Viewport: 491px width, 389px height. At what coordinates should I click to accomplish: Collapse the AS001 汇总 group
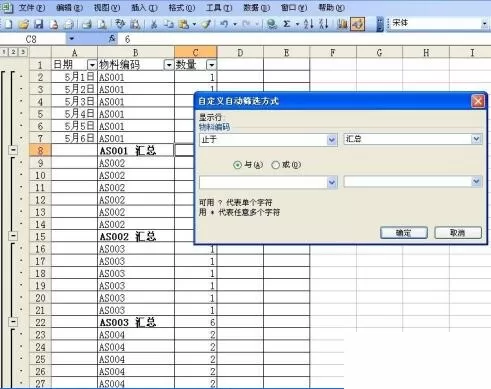(13, 150)
